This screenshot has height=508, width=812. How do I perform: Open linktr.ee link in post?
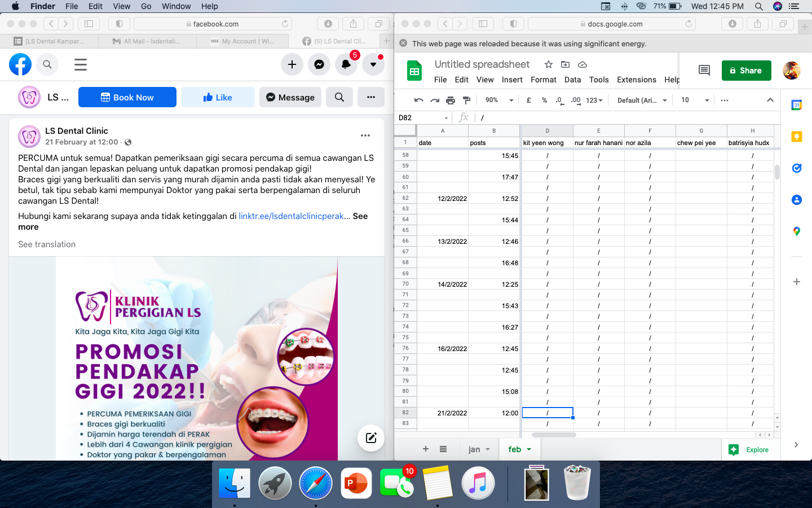[x=291, y=216]
